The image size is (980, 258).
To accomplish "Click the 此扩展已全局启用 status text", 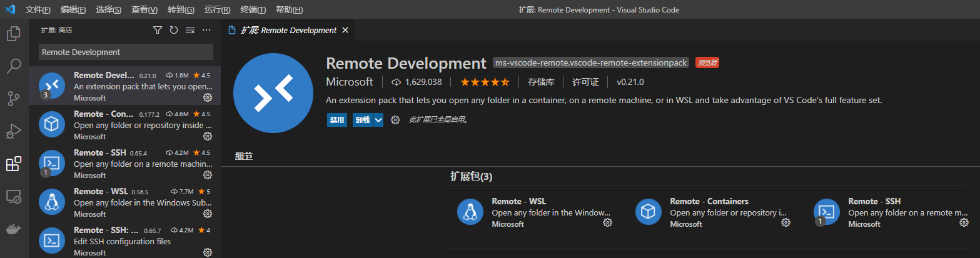I will click(438, 120).
